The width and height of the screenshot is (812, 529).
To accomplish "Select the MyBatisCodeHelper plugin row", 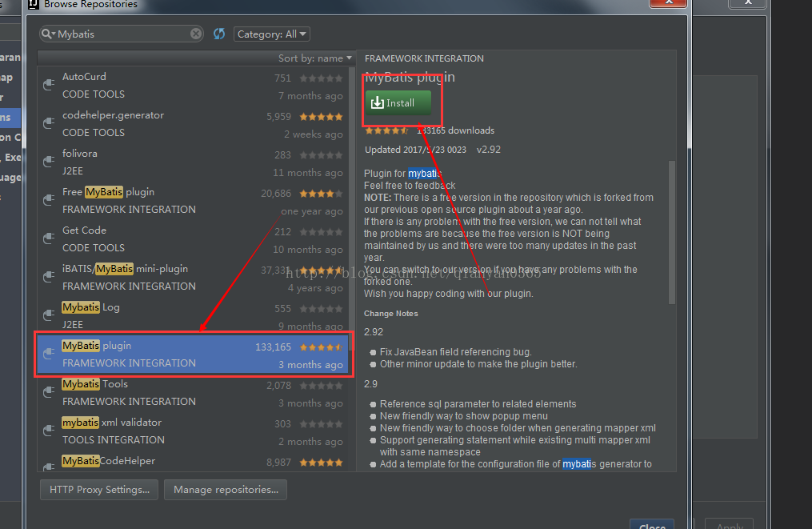I will tap(194, 462).
